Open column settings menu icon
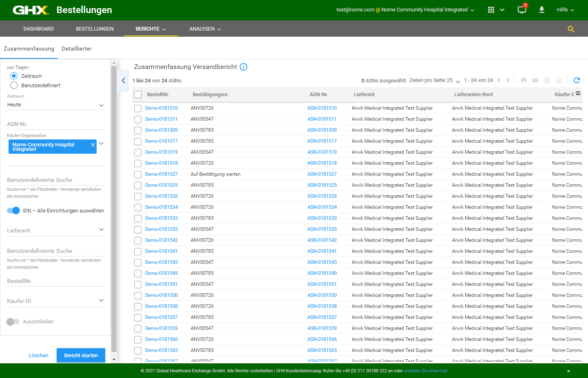588x378 pixels. click(x=578, y=93)
